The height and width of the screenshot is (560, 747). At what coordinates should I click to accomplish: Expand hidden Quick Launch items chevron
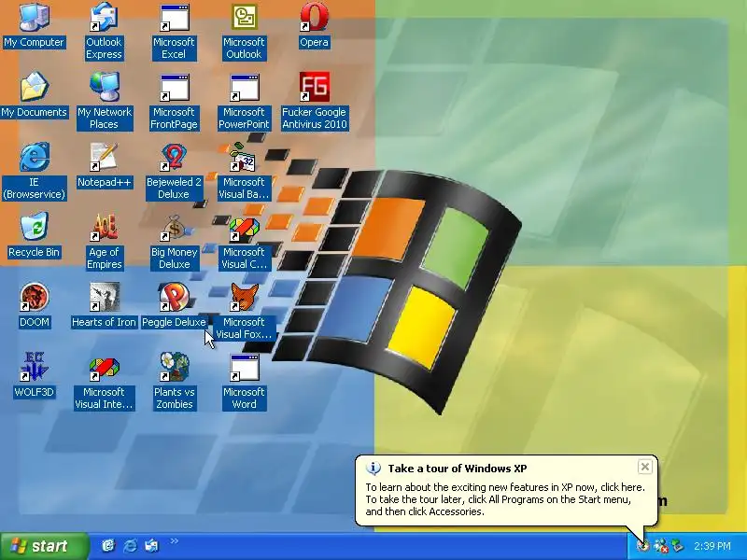[x=175, y=541]
